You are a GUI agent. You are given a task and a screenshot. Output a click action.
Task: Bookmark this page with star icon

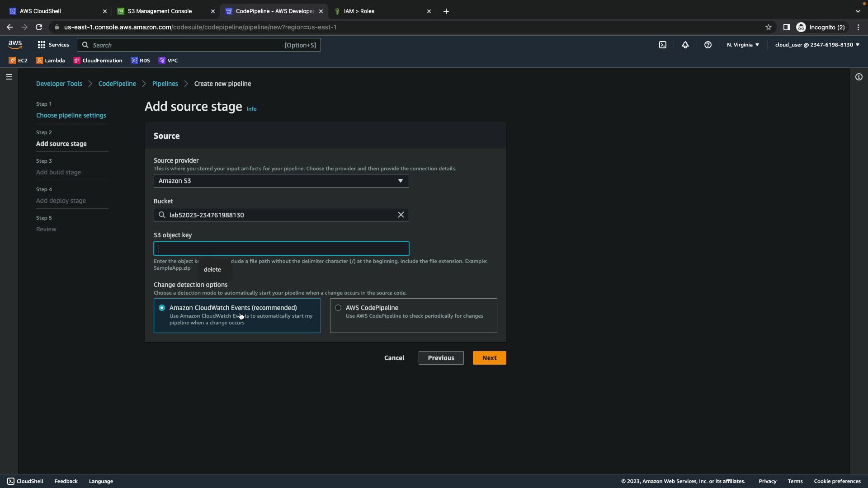[x=768, y=27]
